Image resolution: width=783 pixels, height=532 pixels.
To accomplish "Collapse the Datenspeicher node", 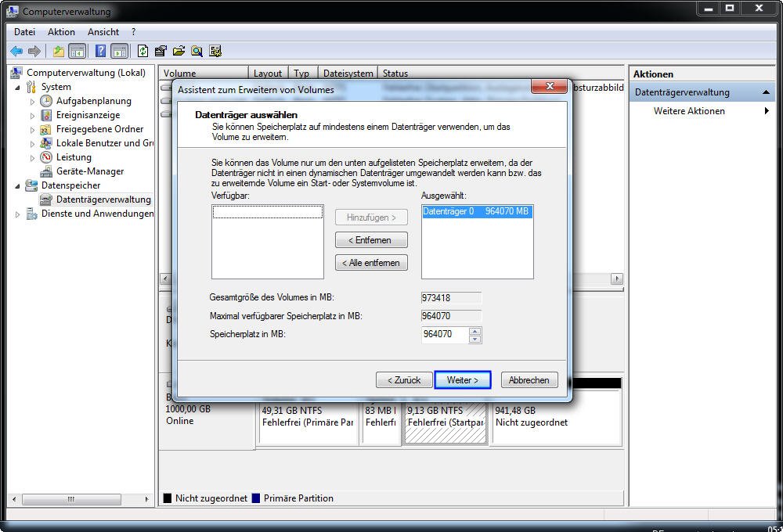I will (x=17, y=185).
